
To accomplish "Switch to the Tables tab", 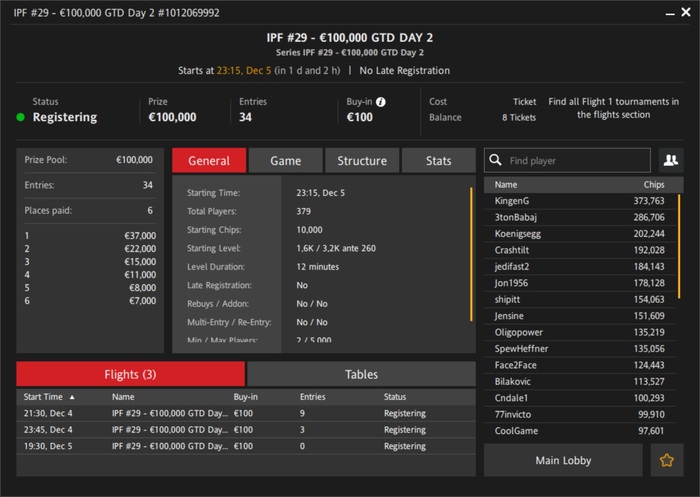I will click(x=361, y=374).
